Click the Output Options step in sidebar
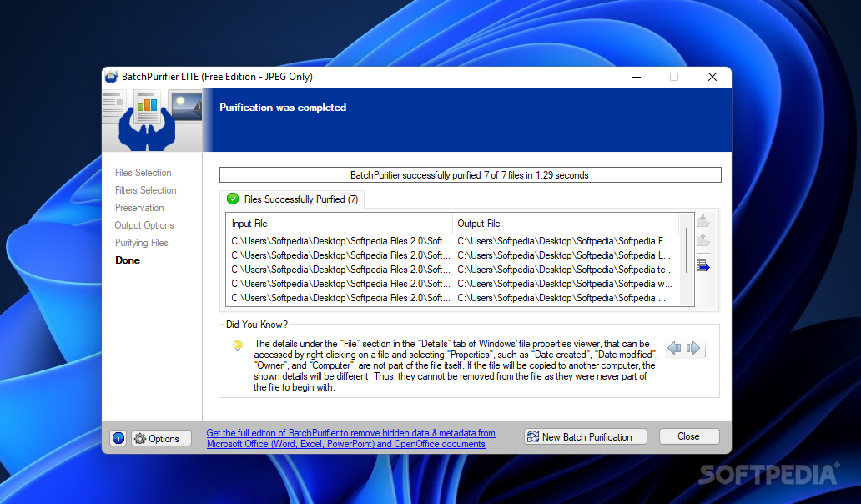 pyautogui.click(x=144, y=225)
